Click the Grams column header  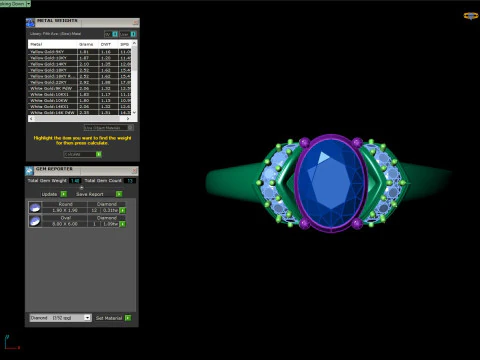click(x=88, y=44)
